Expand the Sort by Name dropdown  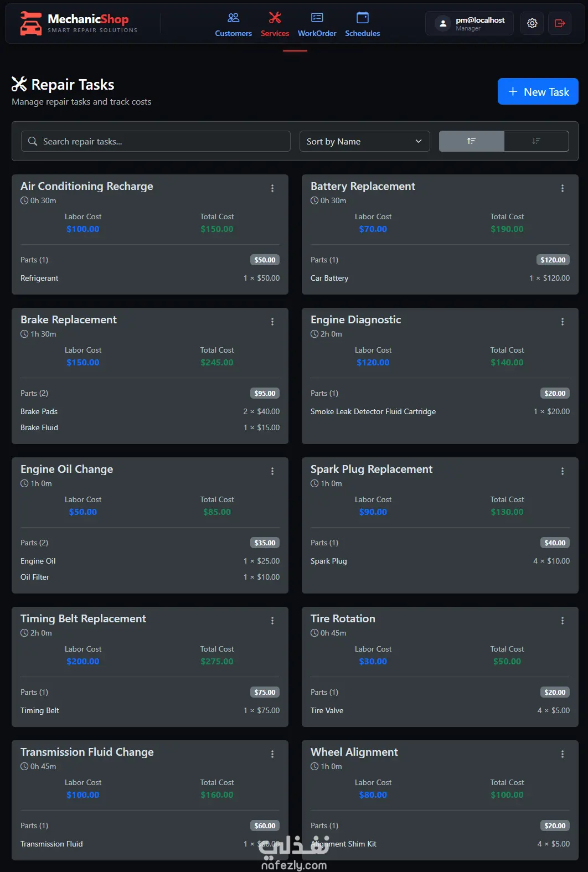pos(364,141)
